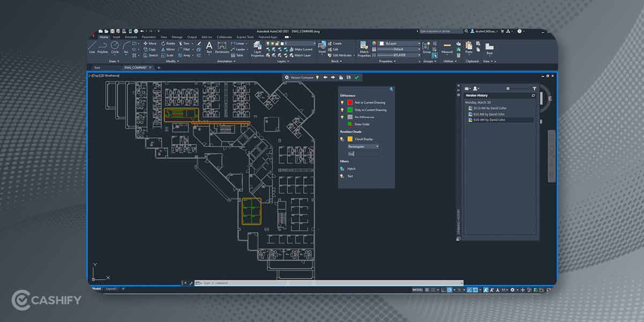Toggle visibility of Not in Current Drawing differences
This screenshot has width=644, height=322.
pos(342,103)
